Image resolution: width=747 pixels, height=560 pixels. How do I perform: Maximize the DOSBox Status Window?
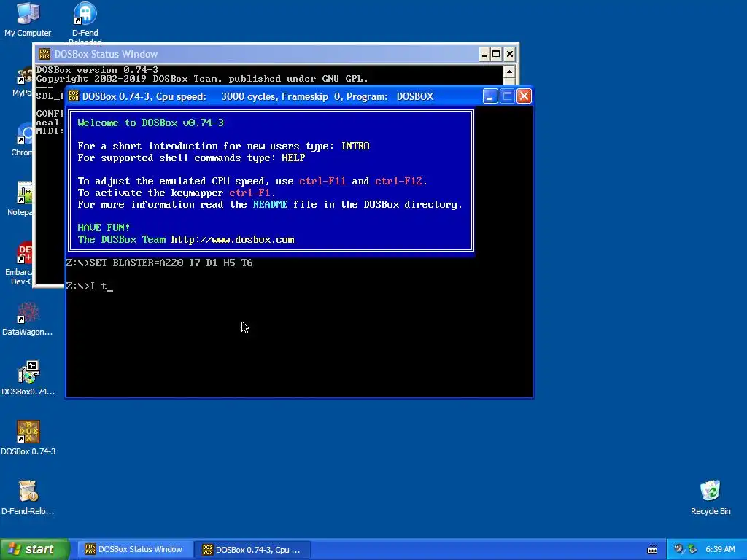click(496, 54)
